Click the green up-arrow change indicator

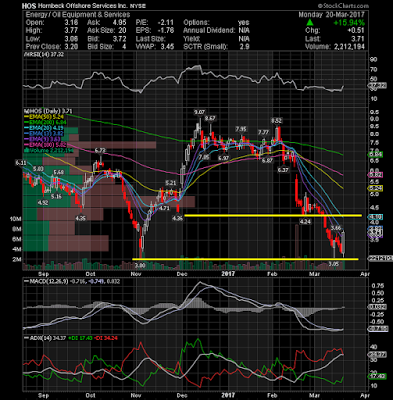coord(310,23)
